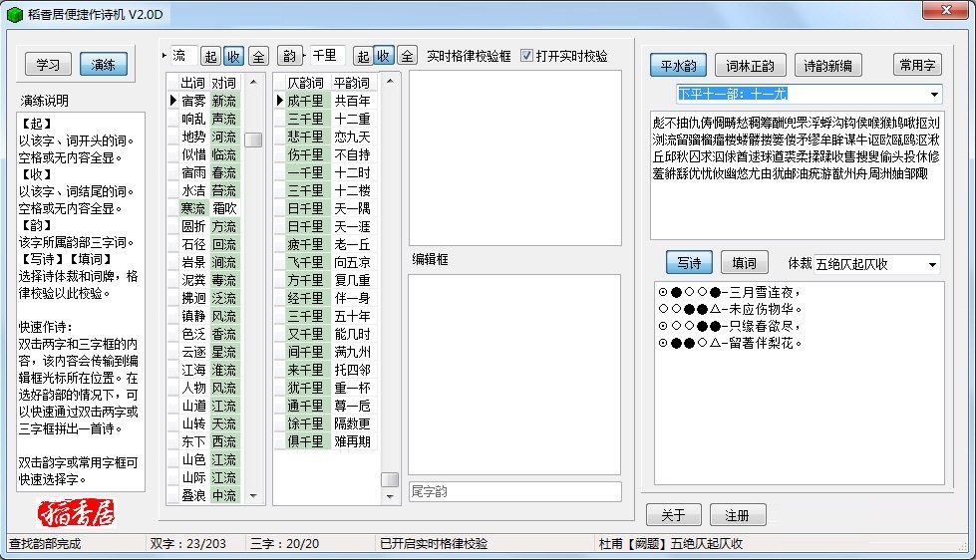Viewport: 976px width, 560px height.
Task: Open the 体裁 五绝仄起仄收 dropdown
Action: (932, 264)
